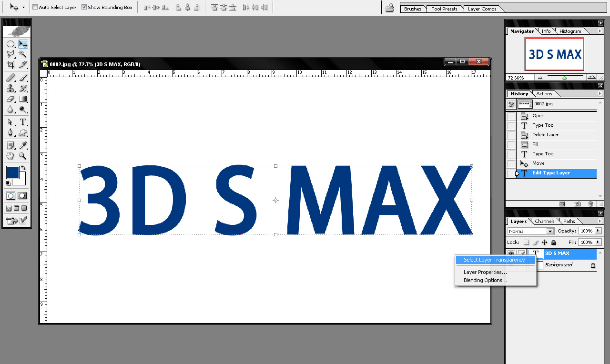Toggle lock image pixels brush icon

[535, 243]
